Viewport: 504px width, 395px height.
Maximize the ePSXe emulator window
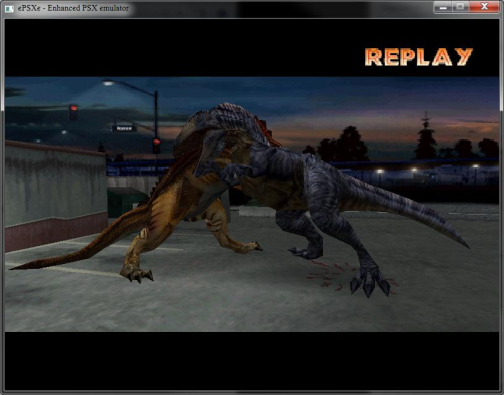(460, 7)
